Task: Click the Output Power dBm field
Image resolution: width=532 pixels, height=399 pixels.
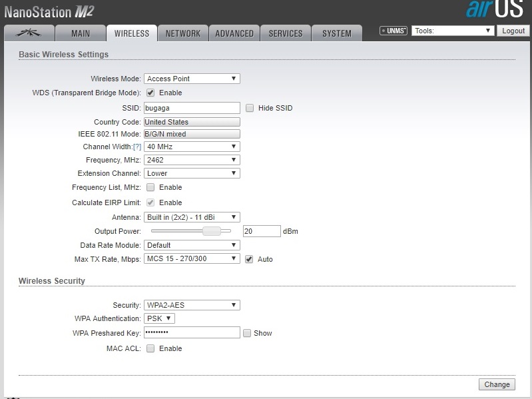Action: coord(262,231)
